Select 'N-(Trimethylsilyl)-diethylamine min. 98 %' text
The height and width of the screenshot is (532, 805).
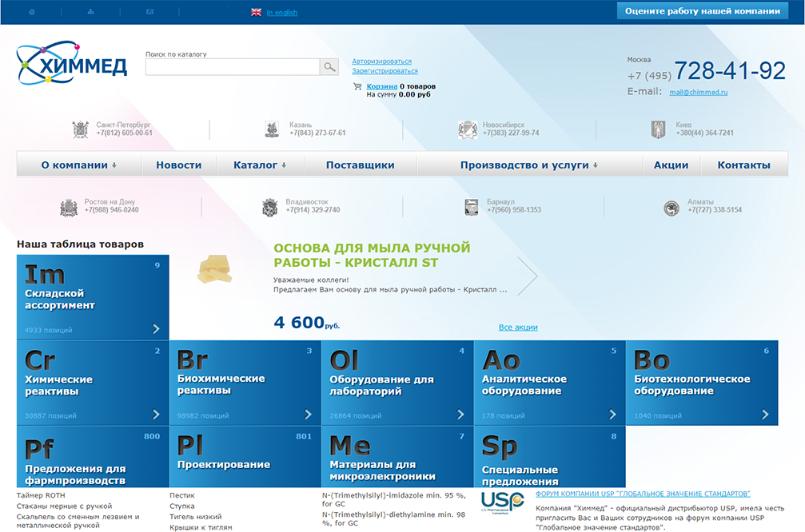(394, 518)
